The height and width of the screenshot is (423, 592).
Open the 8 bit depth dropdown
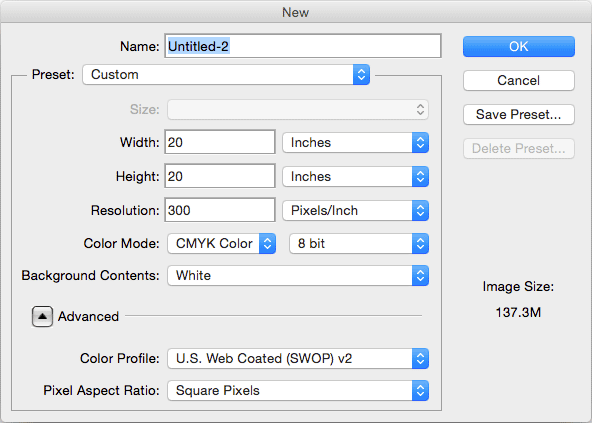tap(359, 244)
